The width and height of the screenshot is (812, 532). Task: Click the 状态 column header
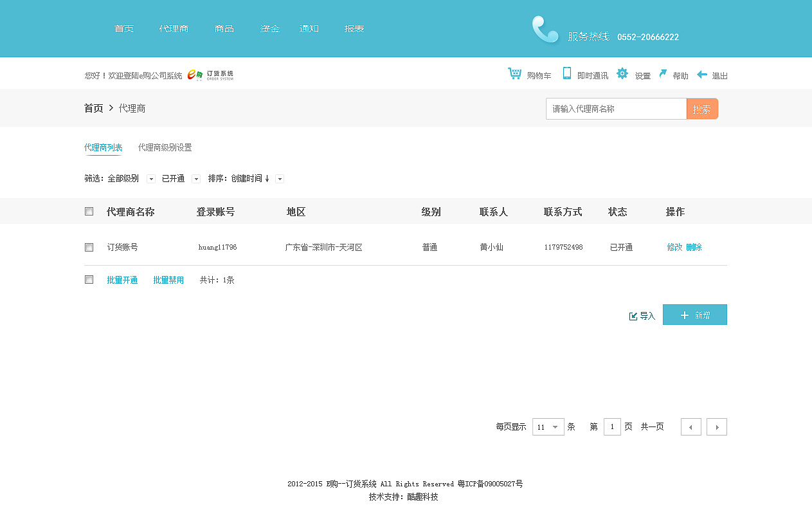tap(618, 212)
